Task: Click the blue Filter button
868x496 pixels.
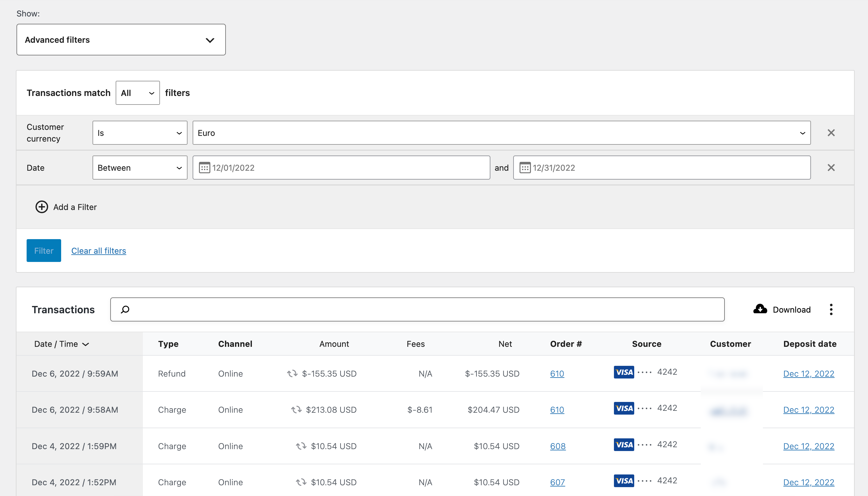Action: (43, 251)
